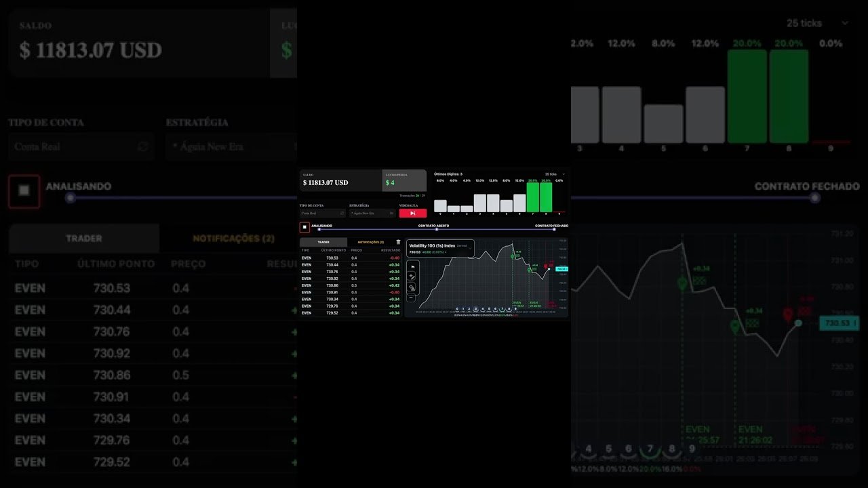
Task: Click the digit 5 bar in center histogram
Action: click(x=507, y=206)
